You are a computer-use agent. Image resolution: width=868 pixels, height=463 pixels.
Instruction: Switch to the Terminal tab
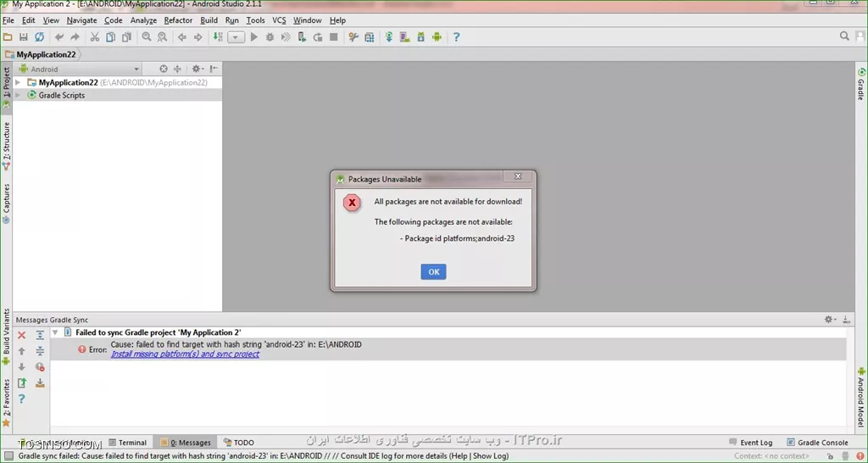coord(128,443)
